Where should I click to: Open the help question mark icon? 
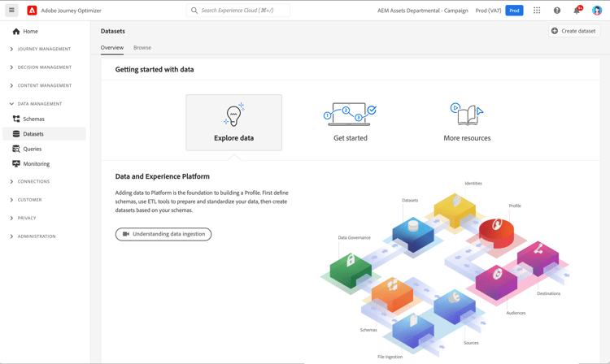click(557, 11)
